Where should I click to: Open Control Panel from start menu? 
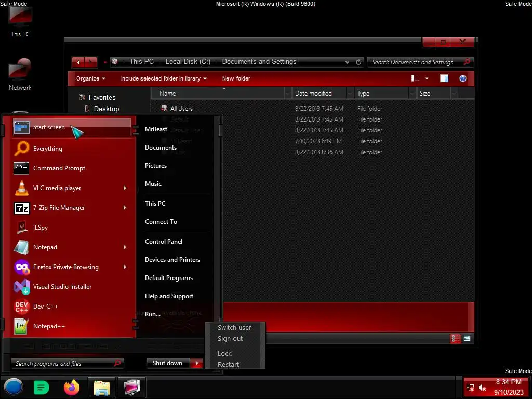point(164,242)
